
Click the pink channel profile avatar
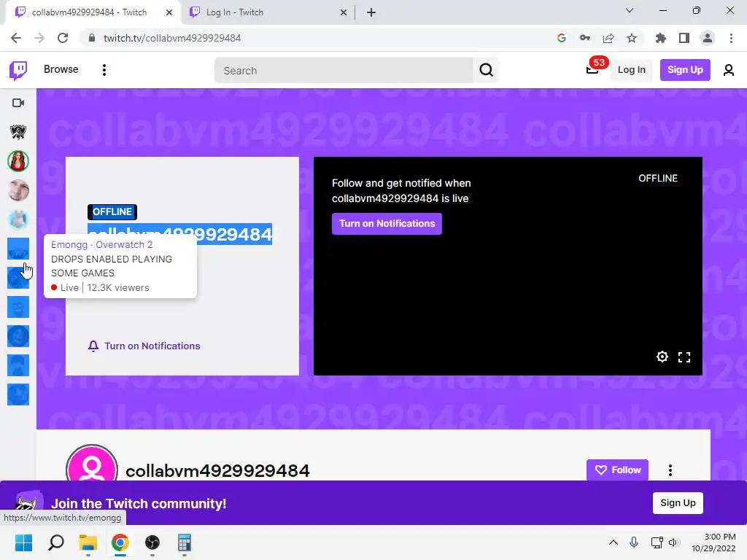click(x=92, y=464)
